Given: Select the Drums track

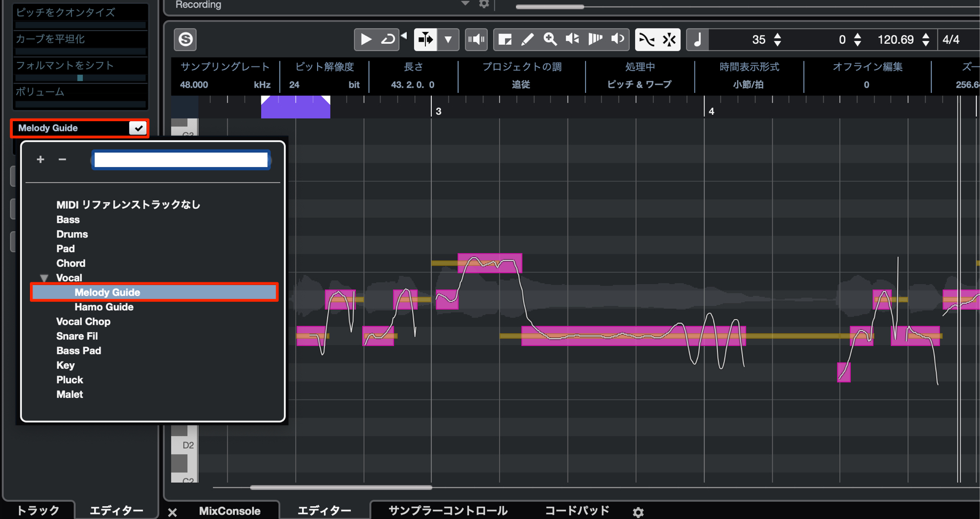Looking at the screenshot, I should pyautogui.click(x=72, y=234).
